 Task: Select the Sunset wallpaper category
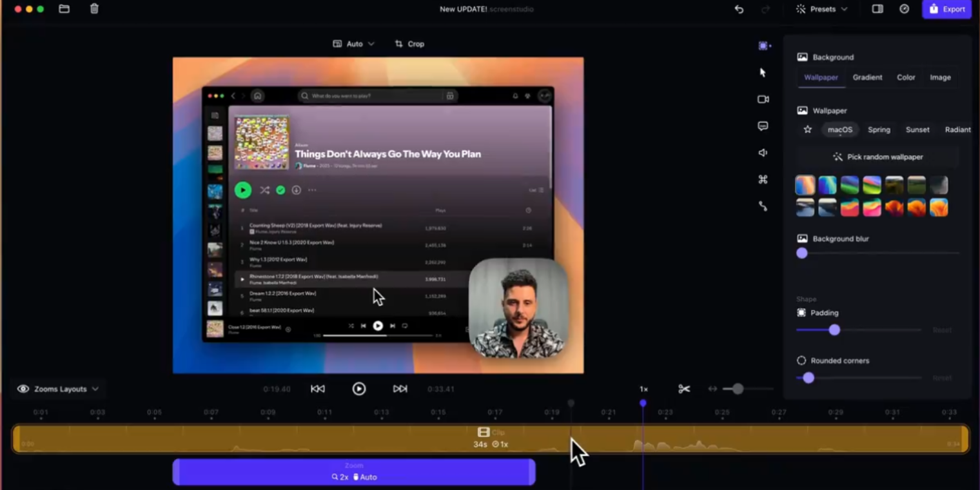(x=917, y=130)
